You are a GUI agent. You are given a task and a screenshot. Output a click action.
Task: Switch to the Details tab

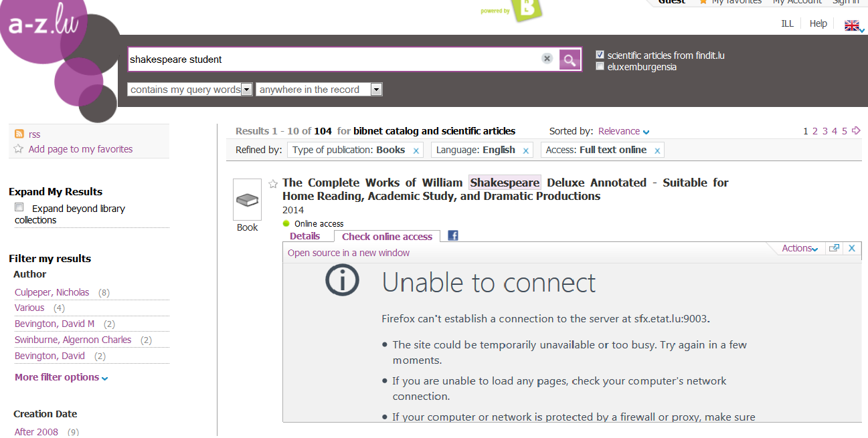305,236
